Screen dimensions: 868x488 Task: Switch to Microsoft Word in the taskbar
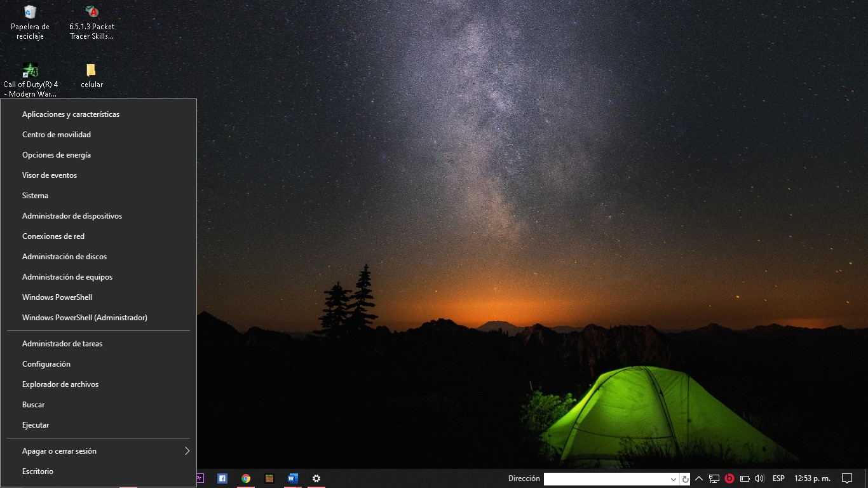point(293,478)
